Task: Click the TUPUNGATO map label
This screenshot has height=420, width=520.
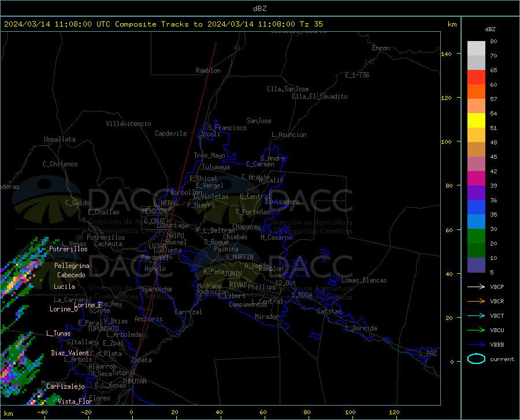Action: 103,329
